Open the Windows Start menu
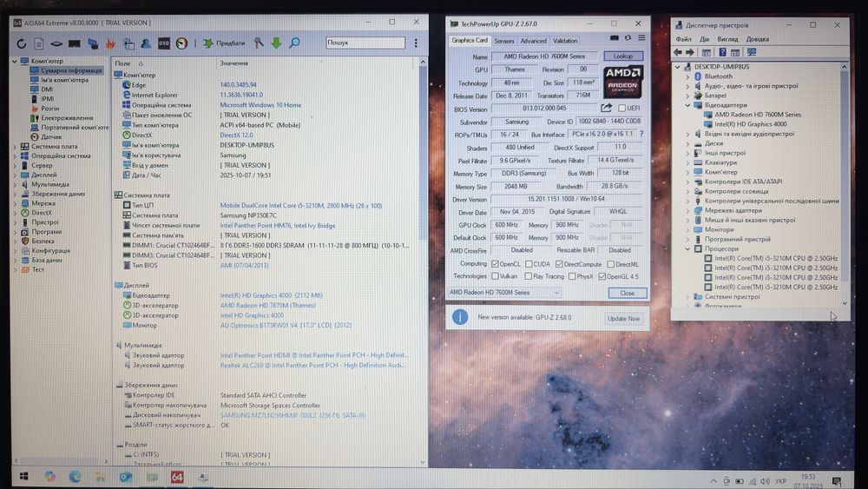The height and width of the screenshot is (489, 868). tap(23, 477)
